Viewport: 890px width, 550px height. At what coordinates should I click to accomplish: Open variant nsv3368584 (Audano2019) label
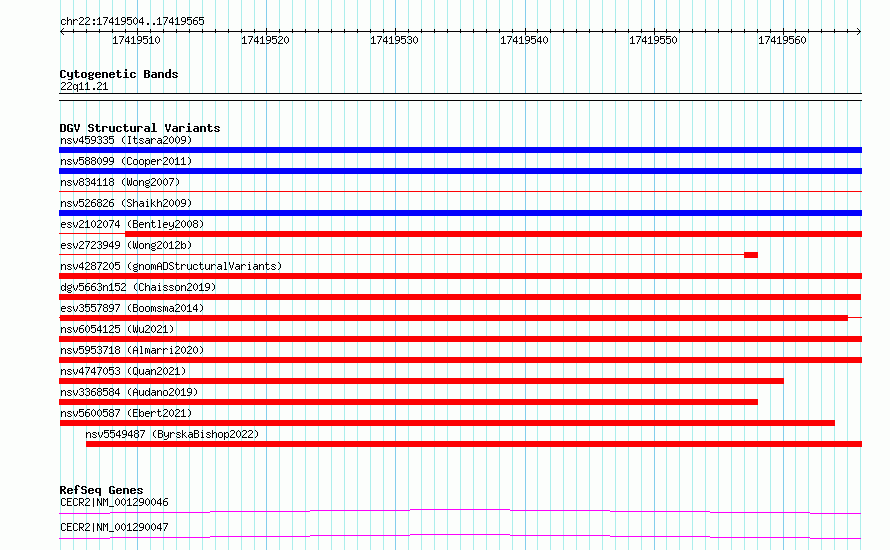(129, 392)
